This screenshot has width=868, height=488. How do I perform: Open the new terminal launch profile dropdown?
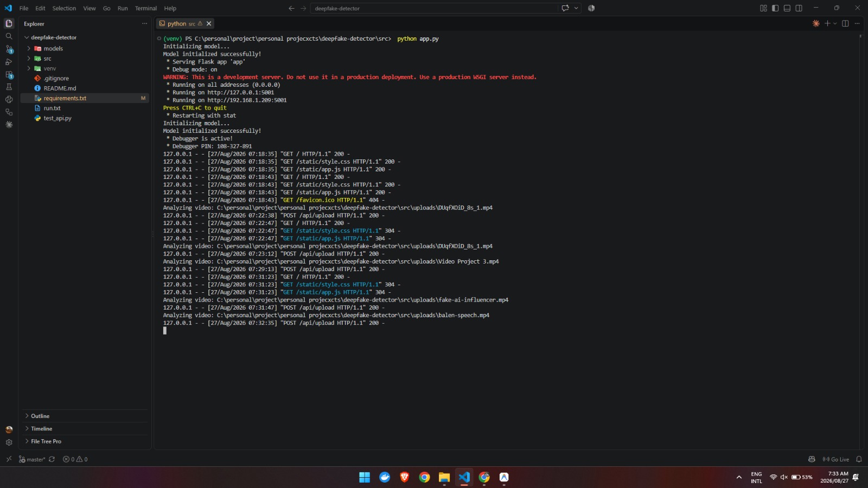click(835, 23)
